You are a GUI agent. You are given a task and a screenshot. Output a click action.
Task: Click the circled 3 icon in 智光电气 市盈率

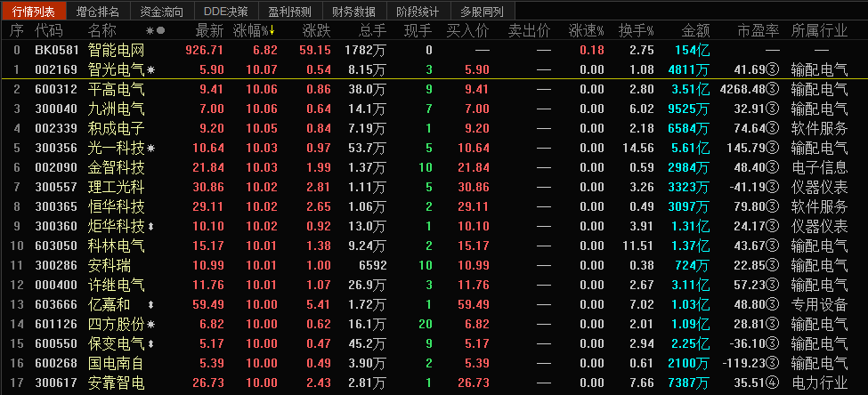pos(773,70)
